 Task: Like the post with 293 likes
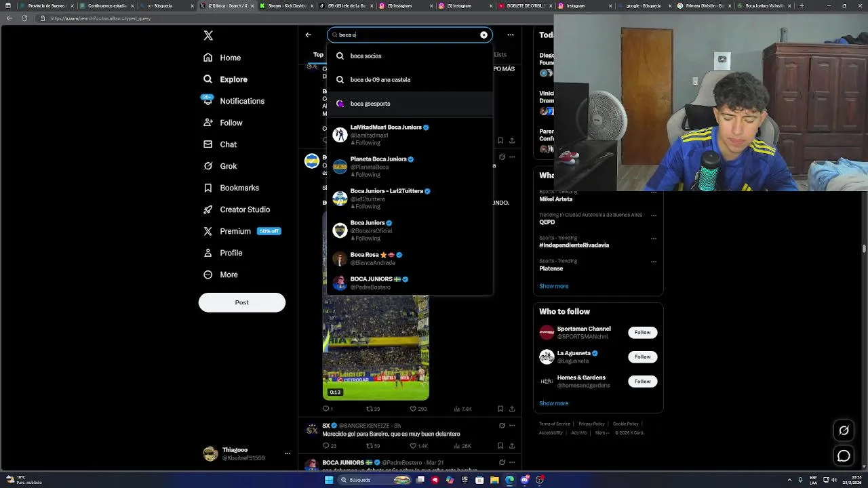click(x=418, y=409)
